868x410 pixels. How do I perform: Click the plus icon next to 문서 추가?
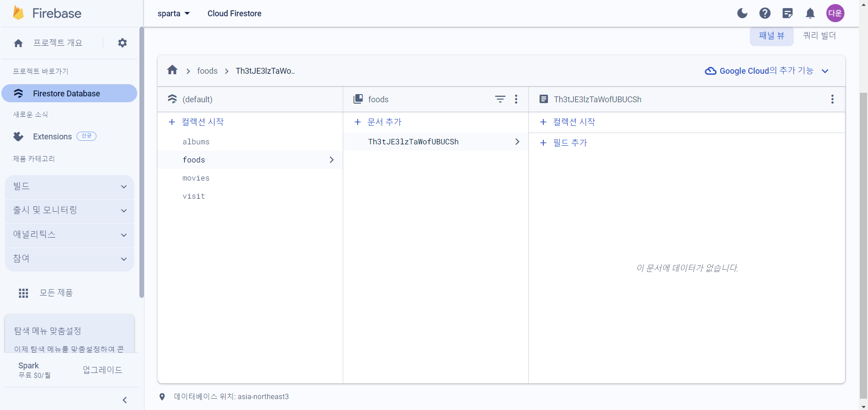(358, 122)
